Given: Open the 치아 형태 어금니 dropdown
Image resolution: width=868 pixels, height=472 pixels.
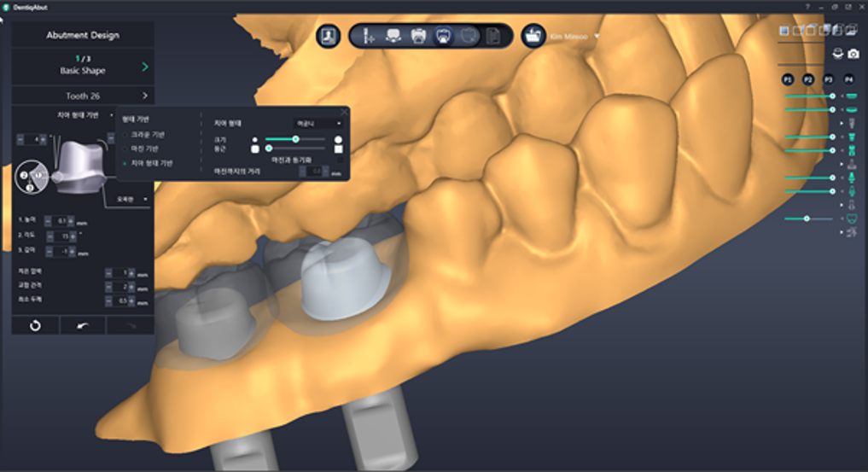Looking at the screenshot, I should point(317,123).
